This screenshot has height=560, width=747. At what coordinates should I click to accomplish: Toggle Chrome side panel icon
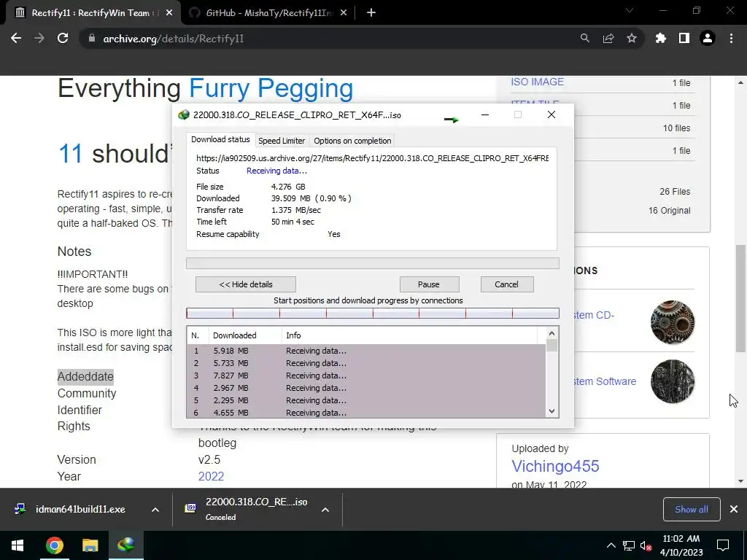click(x=684, y=38)
